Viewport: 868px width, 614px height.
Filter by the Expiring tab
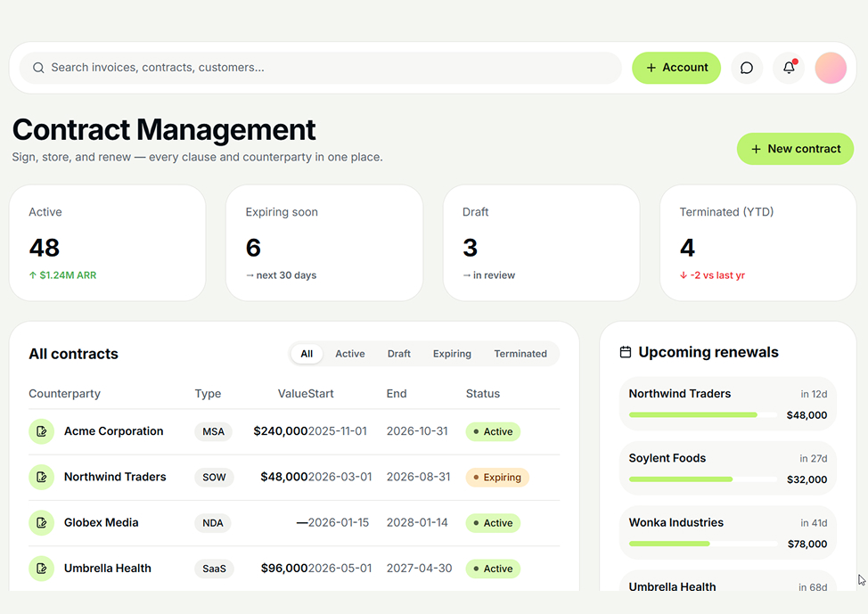pyautogui.click(x=452, y=354)
